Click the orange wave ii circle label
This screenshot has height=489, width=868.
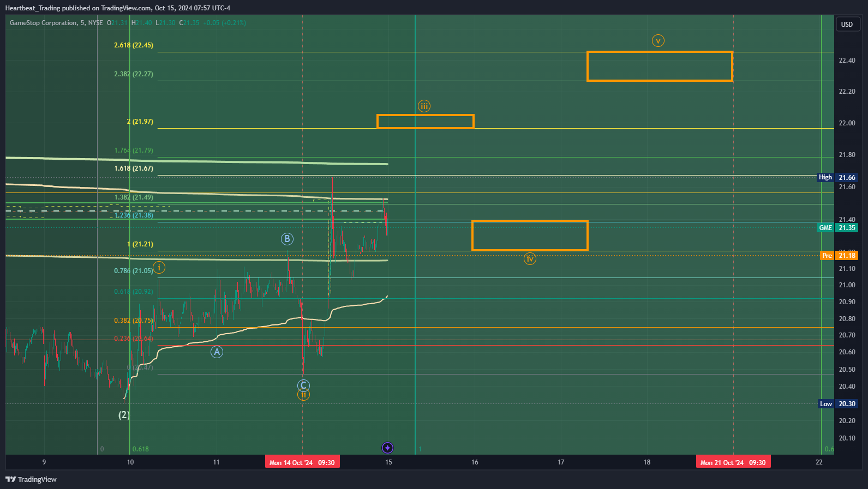[x=303, y=395]
